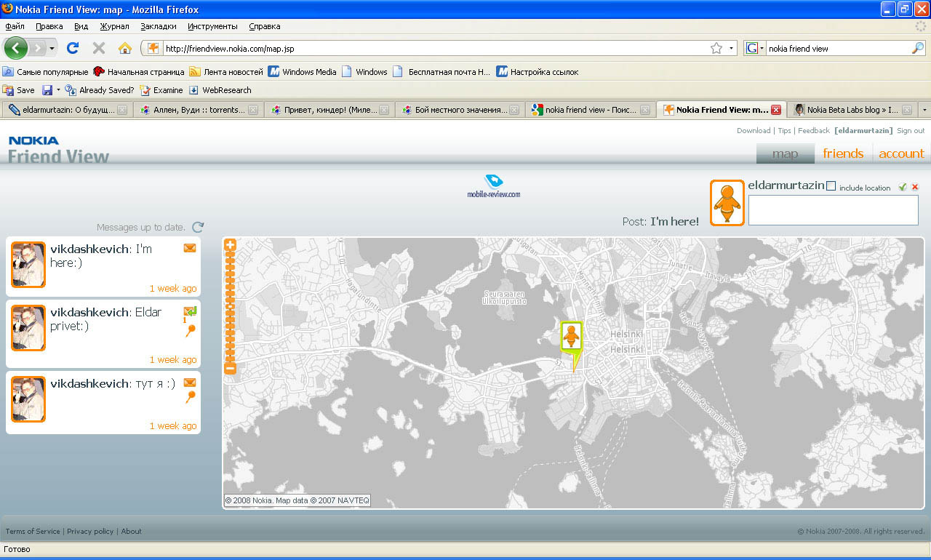
Task: Open the search engine selector dropdown
Action: (754, 49)
